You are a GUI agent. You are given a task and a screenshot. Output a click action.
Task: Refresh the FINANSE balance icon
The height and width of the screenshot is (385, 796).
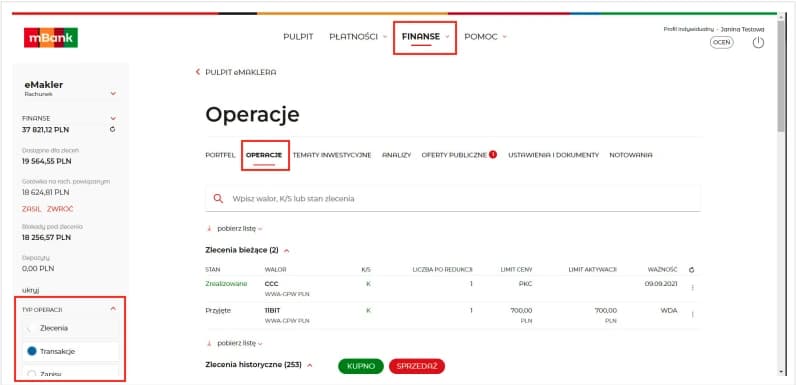(113, 130)
